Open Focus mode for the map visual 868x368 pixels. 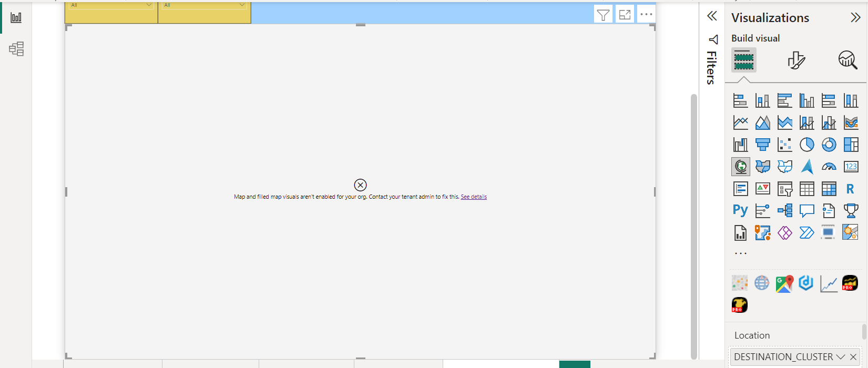(x=625, y=15)
